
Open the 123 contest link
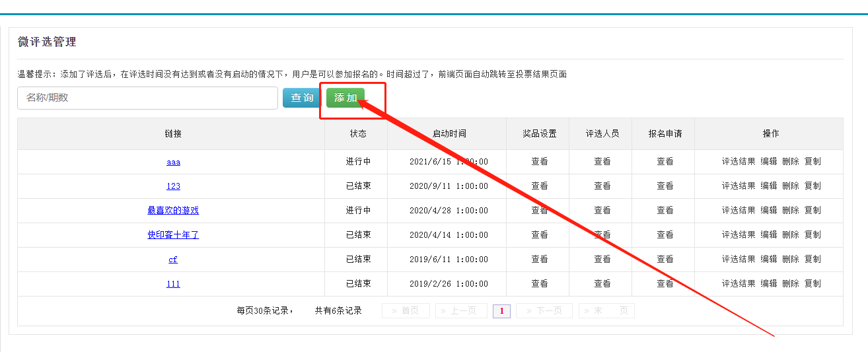point(173,186)
